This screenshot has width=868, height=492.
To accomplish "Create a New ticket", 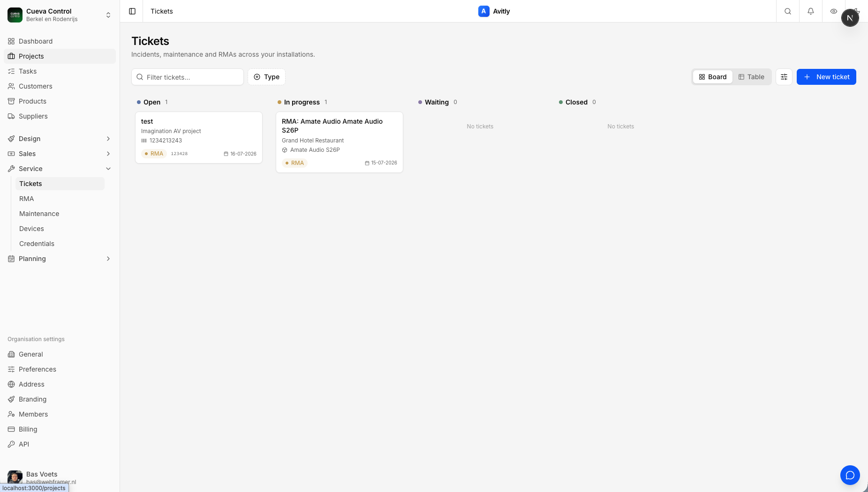I will click(x=826, y=77).
